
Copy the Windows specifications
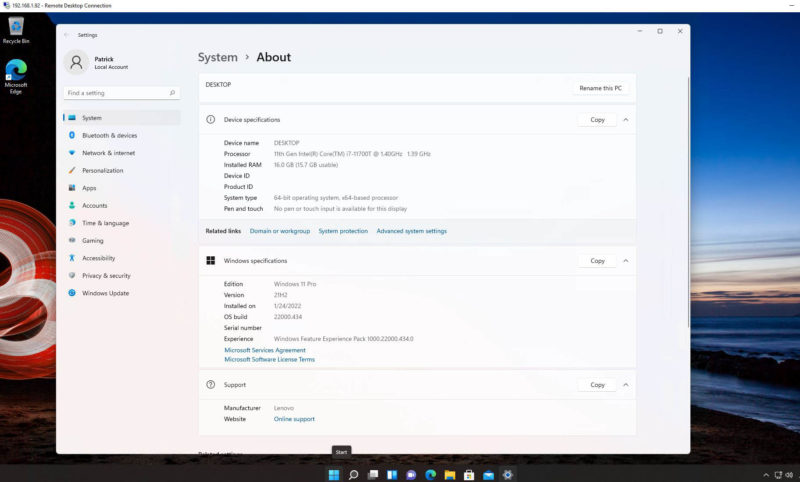(x=597, y=261)
